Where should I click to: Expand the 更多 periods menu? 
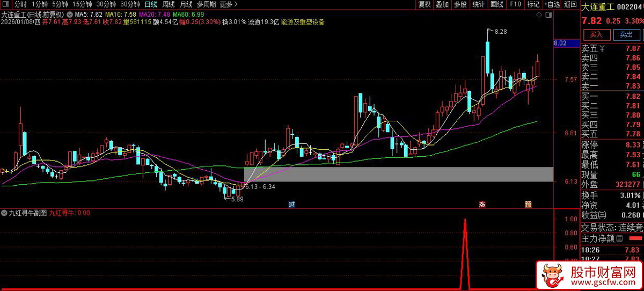click(229, 4)
